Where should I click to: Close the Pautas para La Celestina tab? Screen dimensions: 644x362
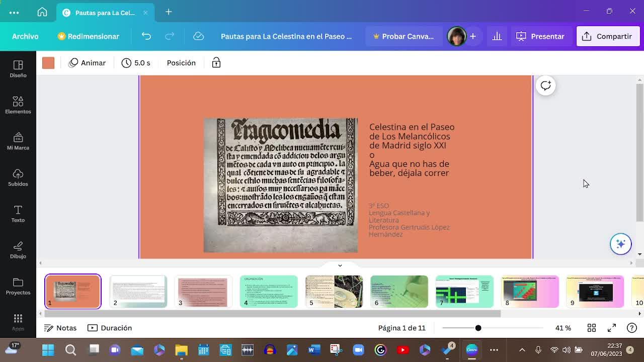point(145,13)
